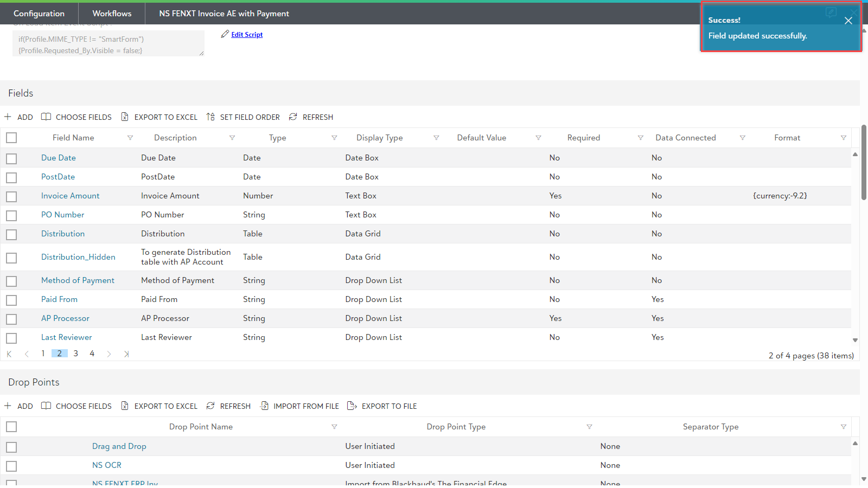Image resolution: width=868 pixels, height=488 pixels.
Task: Select the AP Processor row checkbox
Action: point(11,319)
